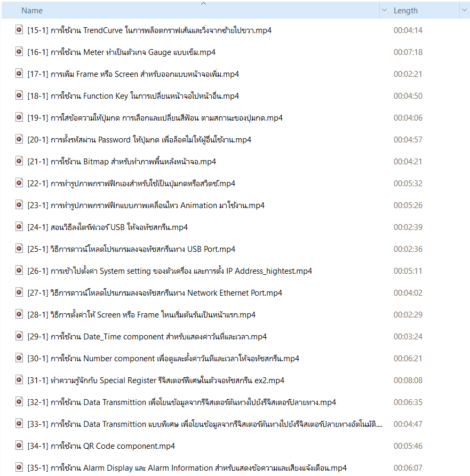Select the [27-1] Network Ethernet Port video
The width and height of the screenshot is (470, 476).
point(155,293)
